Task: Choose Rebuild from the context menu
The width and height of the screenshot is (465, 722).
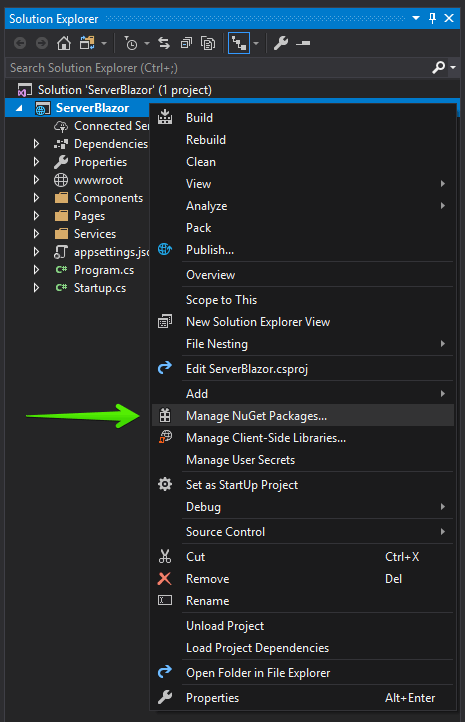Action: coord(304,140)
